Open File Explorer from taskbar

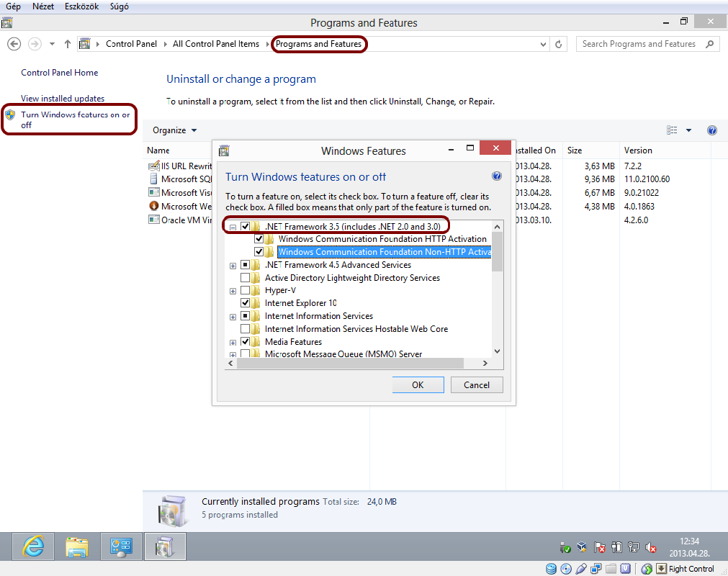coord(77,546)
